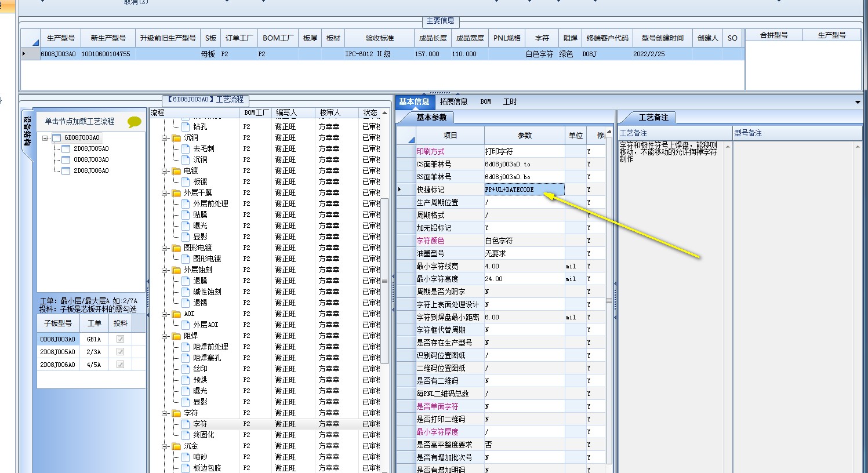This screenshot has height=473, width=868.
Task: Click the 最小字符高度 value 24.00
Action: click(x=524, y=279)
